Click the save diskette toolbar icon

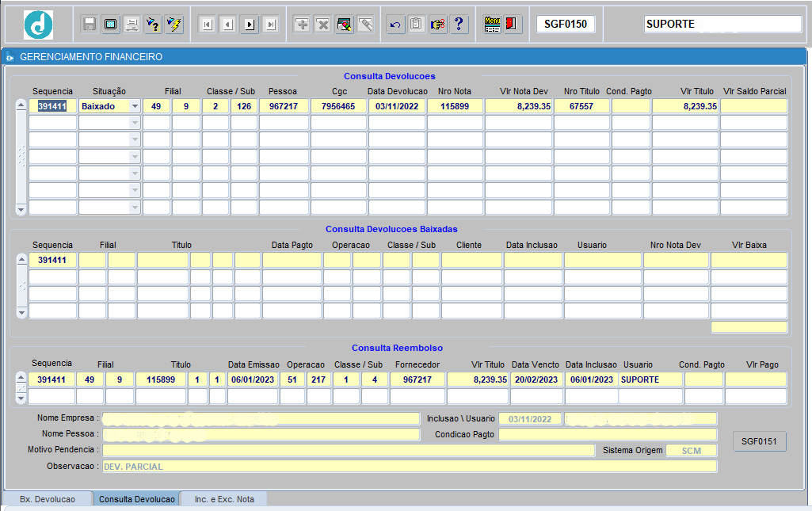pyautogui.click(x=89, y=25)
